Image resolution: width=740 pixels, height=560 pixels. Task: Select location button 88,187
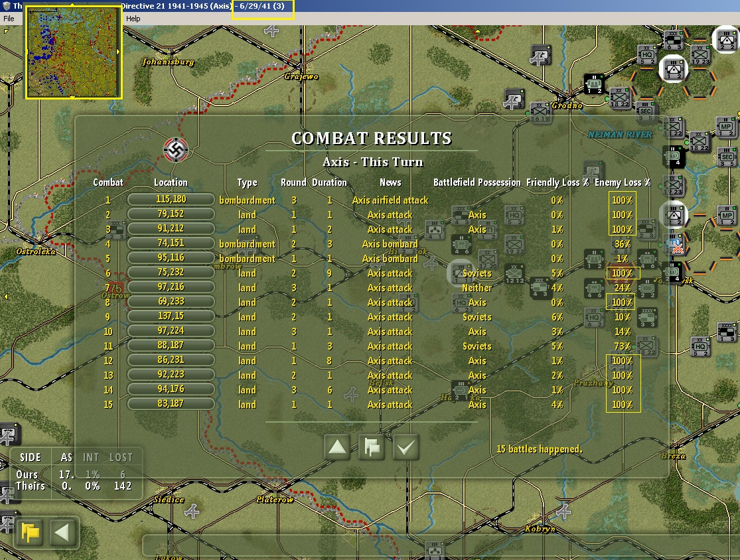171,346
